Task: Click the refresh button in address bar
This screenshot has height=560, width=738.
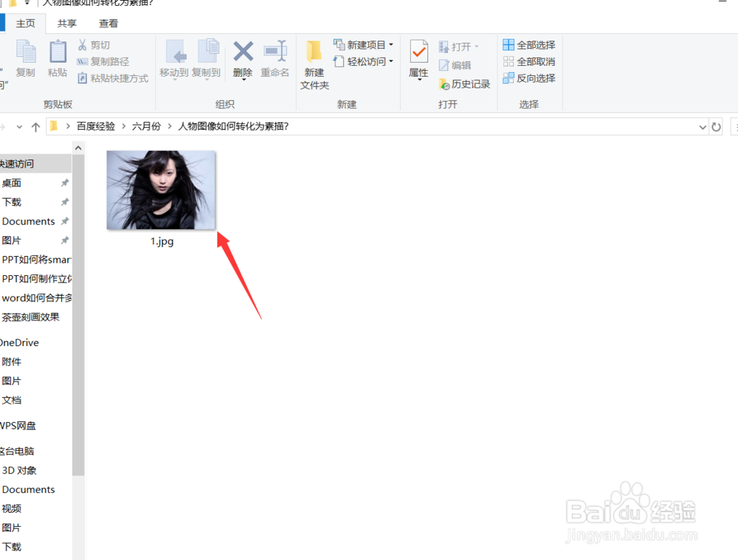Action: pyautogui.click(x=717, y=126)
